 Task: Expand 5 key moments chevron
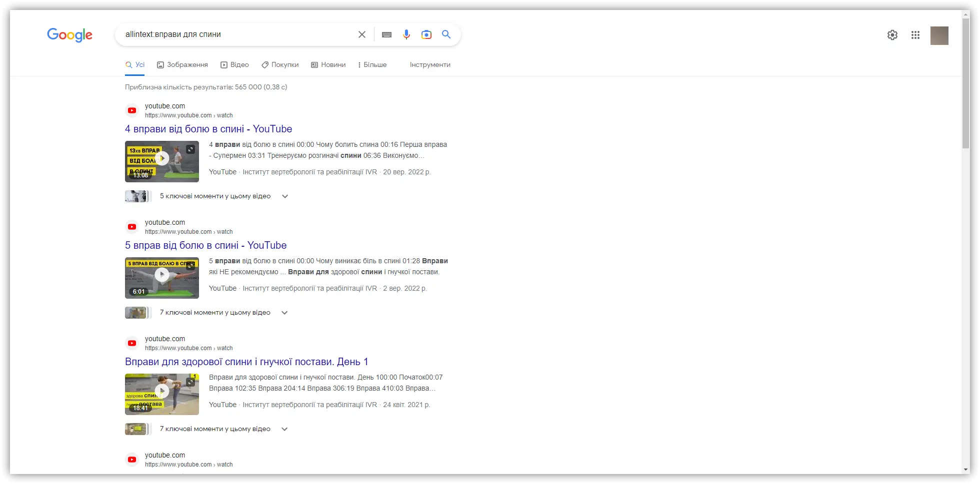[x=285, y=196]
